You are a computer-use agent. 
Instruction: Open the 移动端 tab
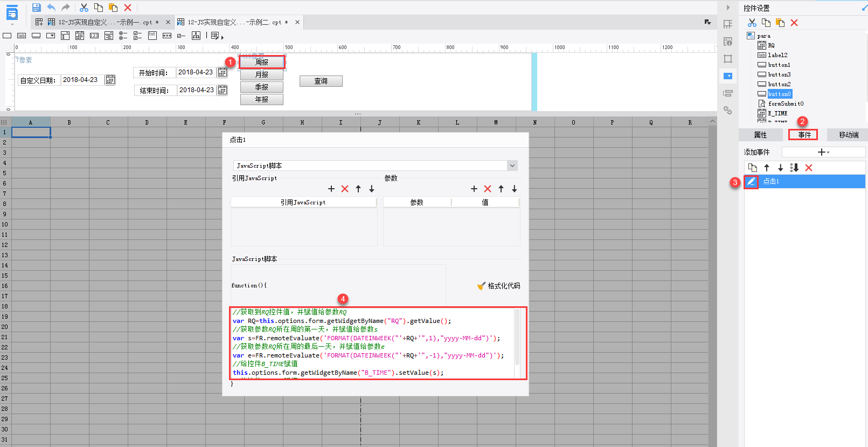click(x=848, y=135)
